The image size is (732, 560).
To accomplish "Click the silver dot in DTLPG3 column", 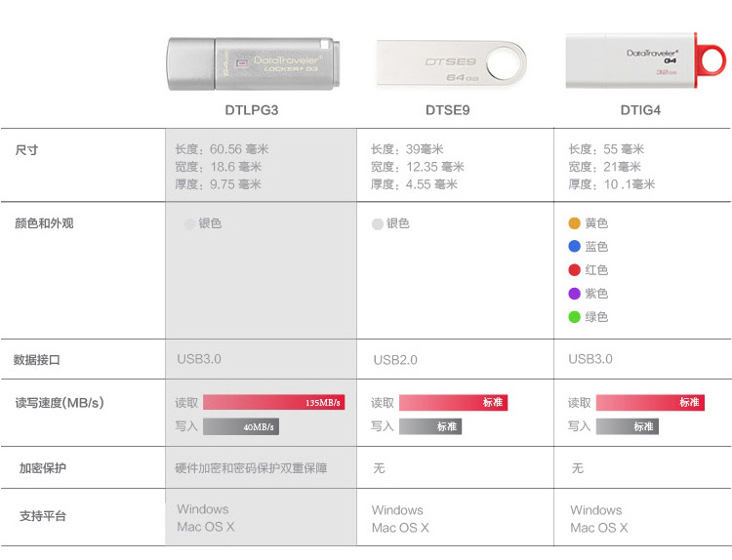I will pyautogui.click(x=190, y=224).
